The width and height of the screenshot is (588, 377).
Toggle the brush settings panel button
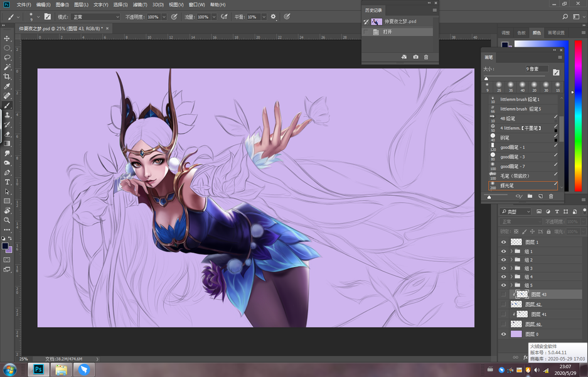tap(48, 16)
